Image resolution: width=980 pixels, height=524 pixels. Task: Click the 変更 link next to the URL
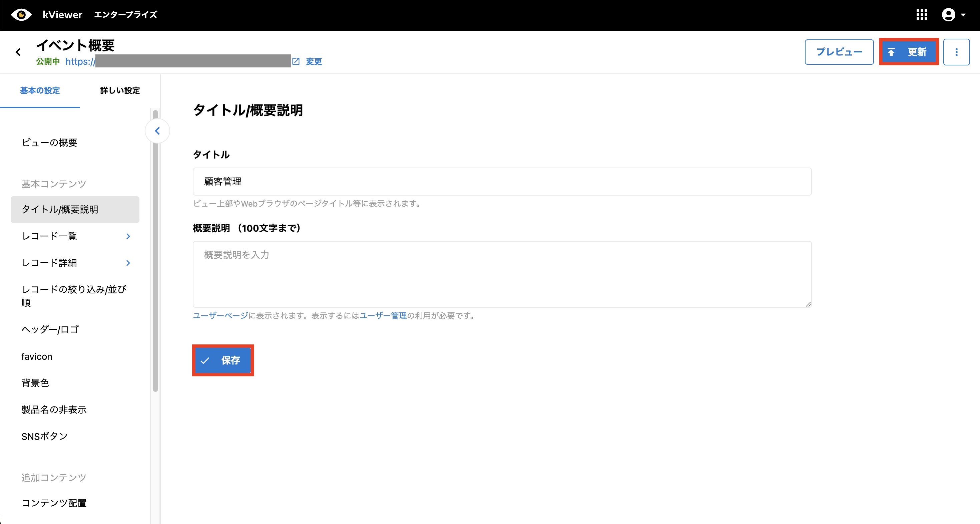pos(314,61)
